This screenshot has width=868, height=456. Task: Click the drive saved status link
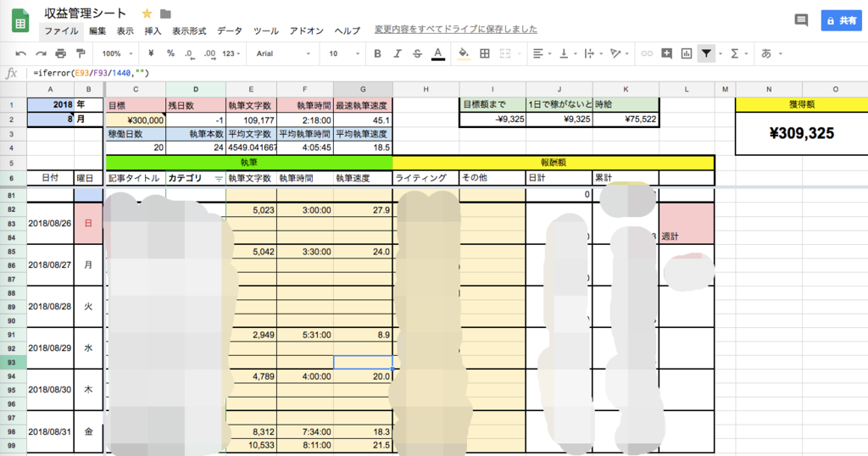(455, 30)
